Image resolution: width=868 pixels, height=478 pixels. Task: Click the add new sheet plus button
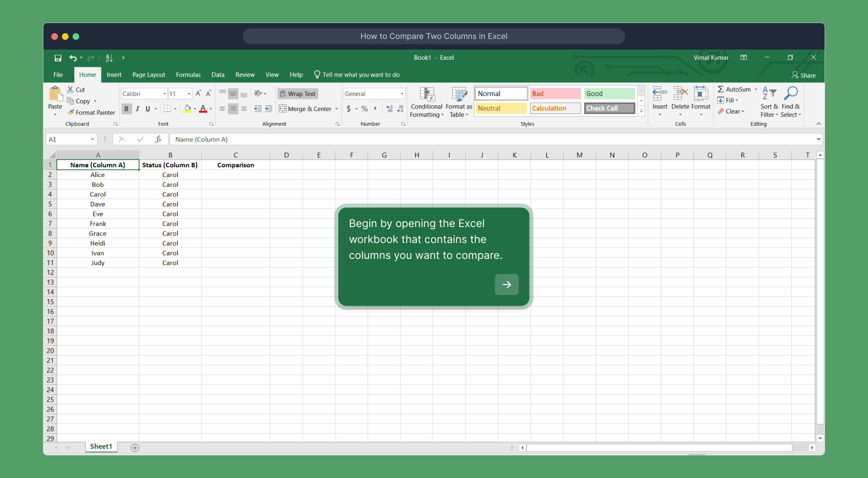tap(134, 447)
